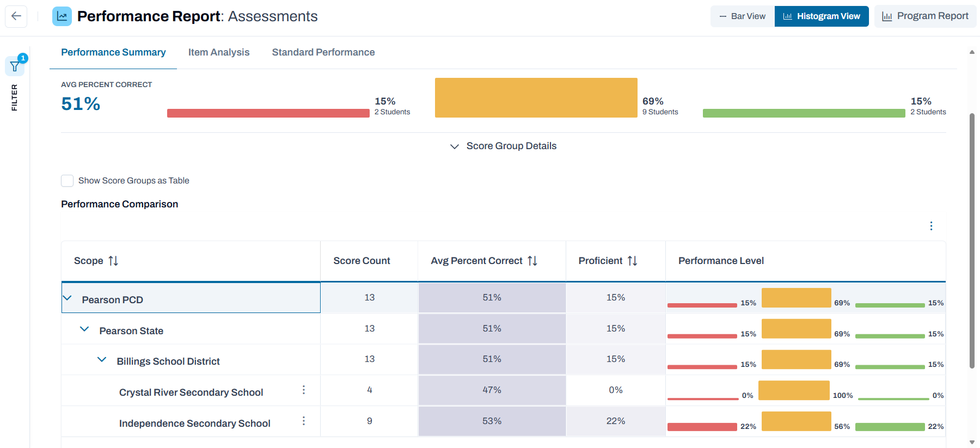Viewport: 980px width, 448px height.
Task: Enable Show Score Groups as Table
Action: [x=67, y=181]
